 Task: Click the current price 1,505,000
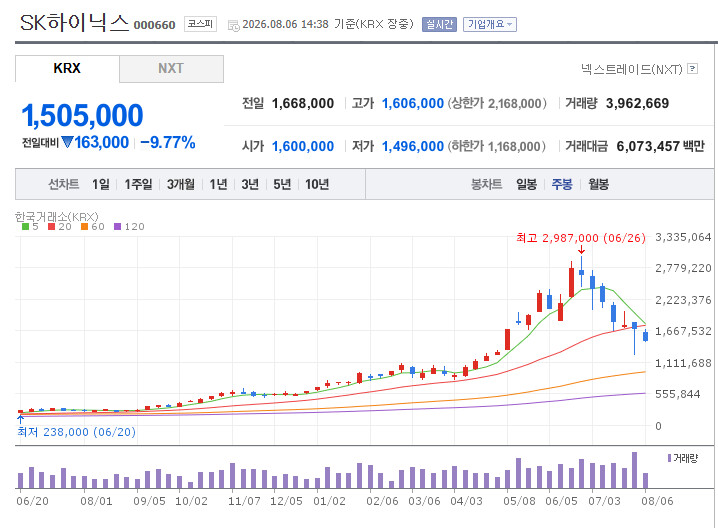(x=82, y=115)
